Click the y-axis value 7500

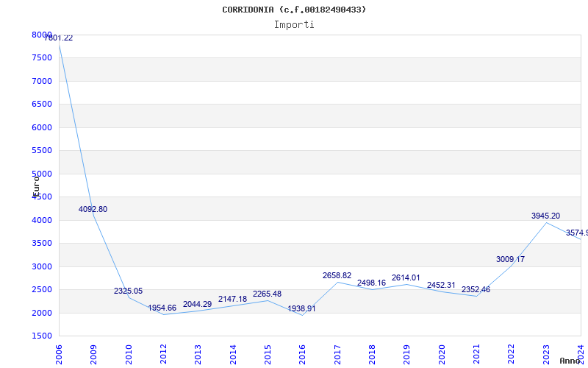coord(42,58)
